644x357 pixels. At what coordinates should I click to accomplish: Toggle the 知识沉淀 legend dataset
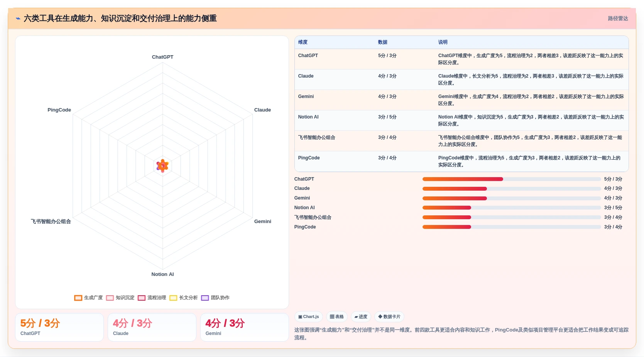pyautogui.click(x=120, y=298)
